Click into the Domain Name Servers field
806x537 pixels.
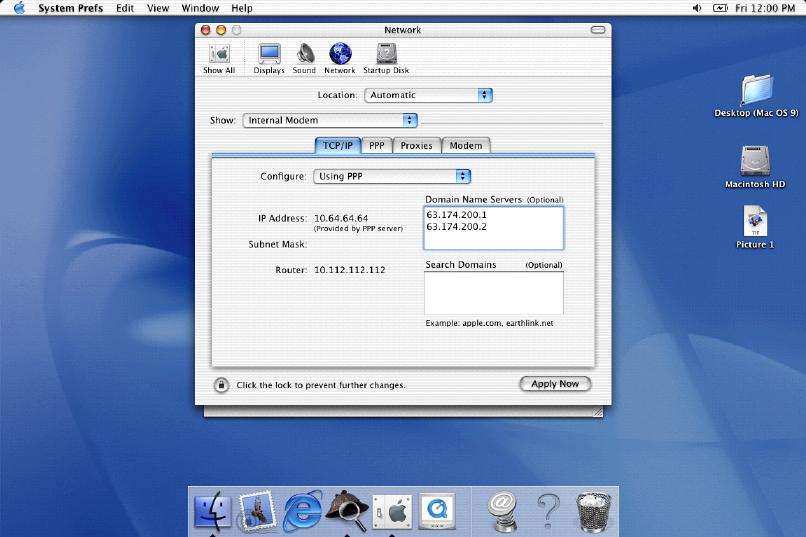[493, 228]
